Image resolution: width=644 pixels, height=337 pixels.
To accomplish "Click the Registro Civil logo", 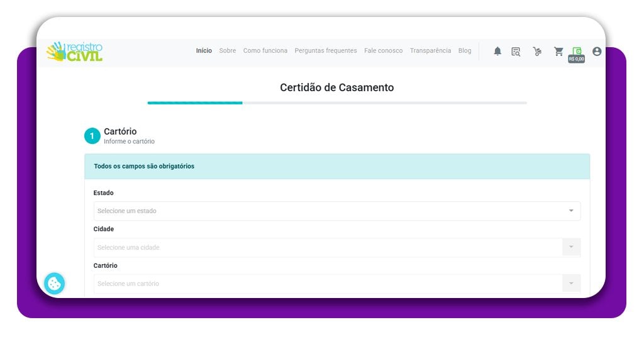I will click(x=75, y=52).
